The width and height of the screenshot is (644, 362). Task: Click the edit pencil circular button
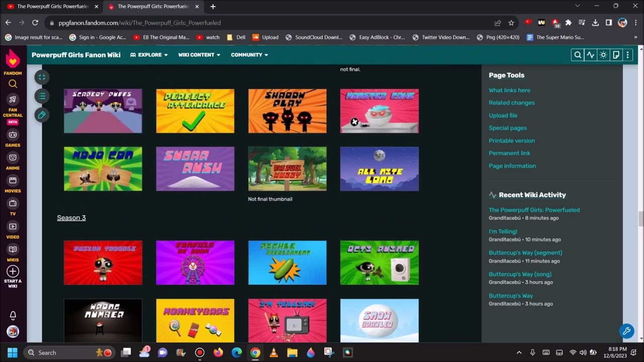point(42,115)
